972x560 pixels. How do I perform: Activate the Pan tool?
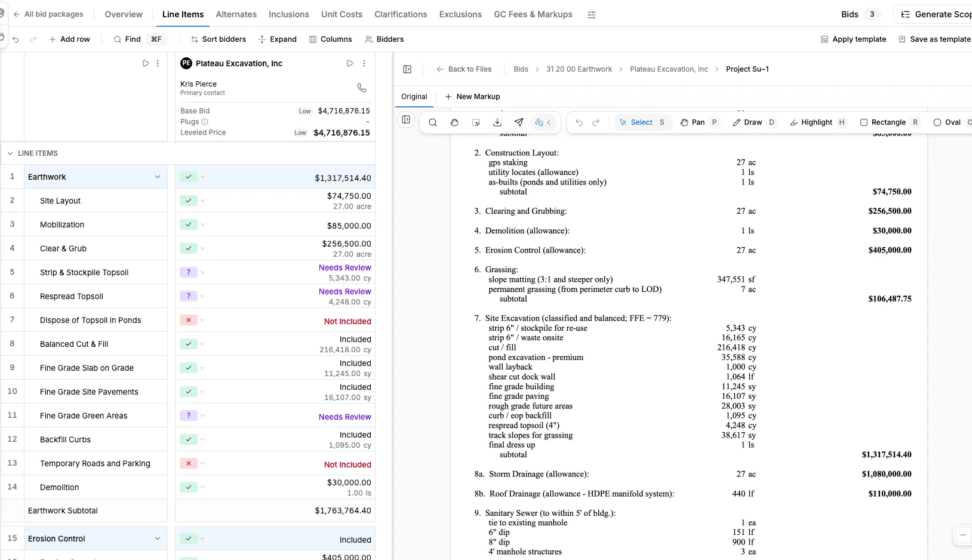tap(699, 122)
